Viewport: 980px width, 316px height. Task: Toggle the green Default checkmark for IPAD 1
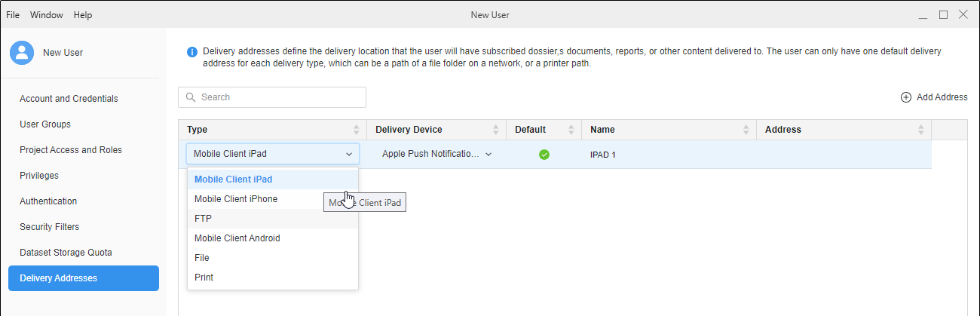point(544,155)
